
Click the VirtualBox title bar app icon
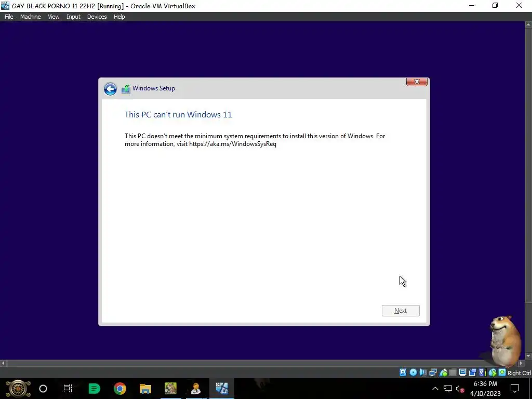tap(5, 5)
